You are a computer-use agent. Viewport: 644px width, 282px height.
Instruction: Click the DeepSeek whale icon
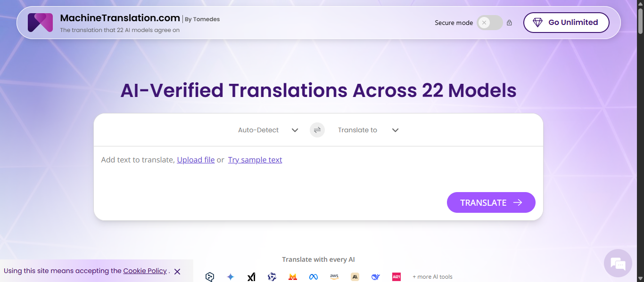coord(375,277)
